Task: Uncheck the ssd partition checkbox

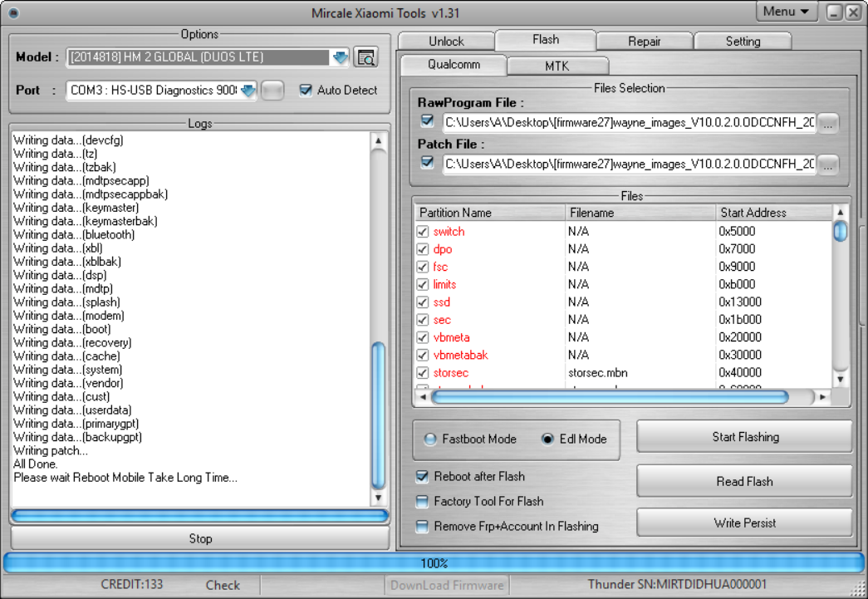Action: [x=423, y=302]
